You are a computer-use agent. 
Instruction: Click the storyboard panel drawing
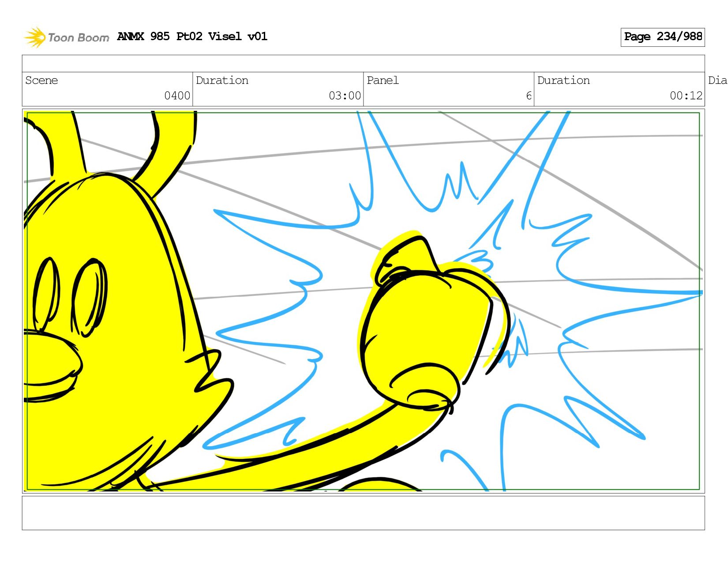coord(363,301)
